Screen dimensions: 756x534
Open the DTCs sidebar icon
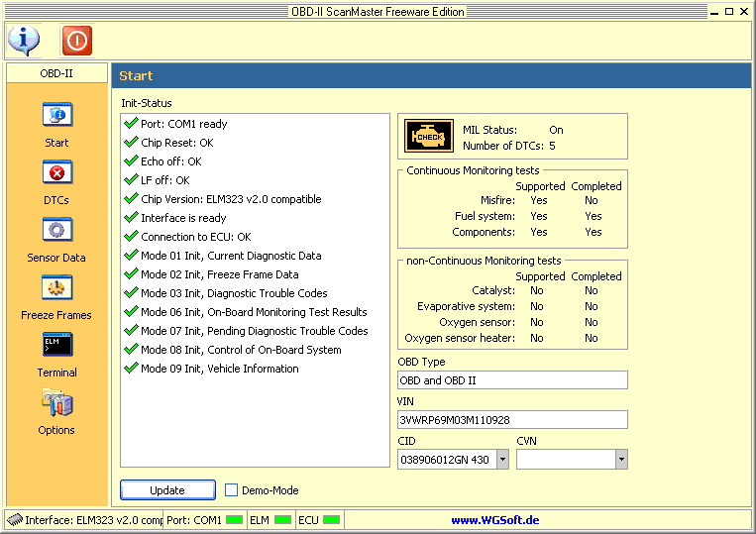pos(57,172)
